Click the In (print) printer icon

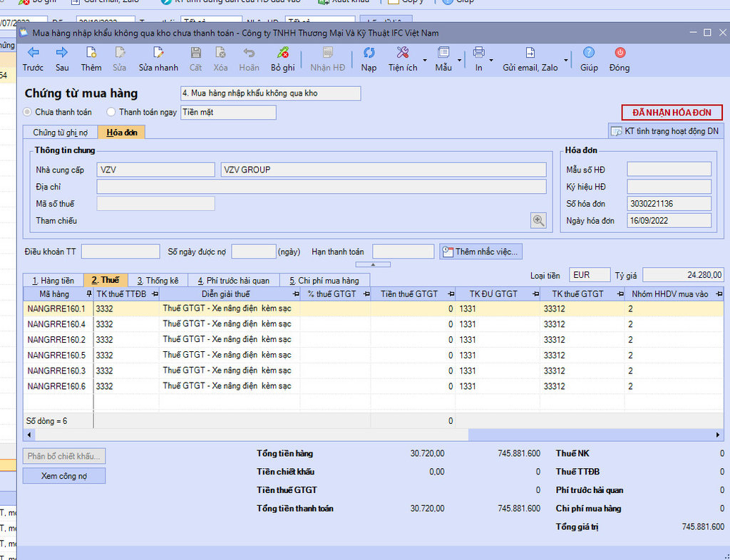(478, 53)
